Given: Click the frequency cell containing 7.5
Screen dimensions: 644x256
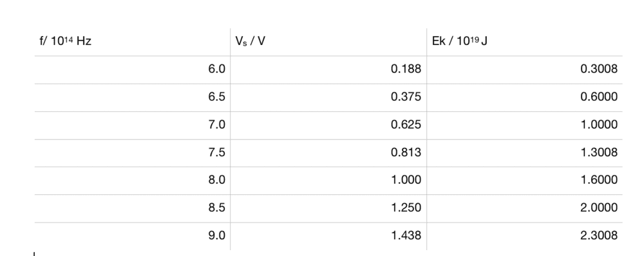Looking at the screenshot, I should [x=132, y=153].
